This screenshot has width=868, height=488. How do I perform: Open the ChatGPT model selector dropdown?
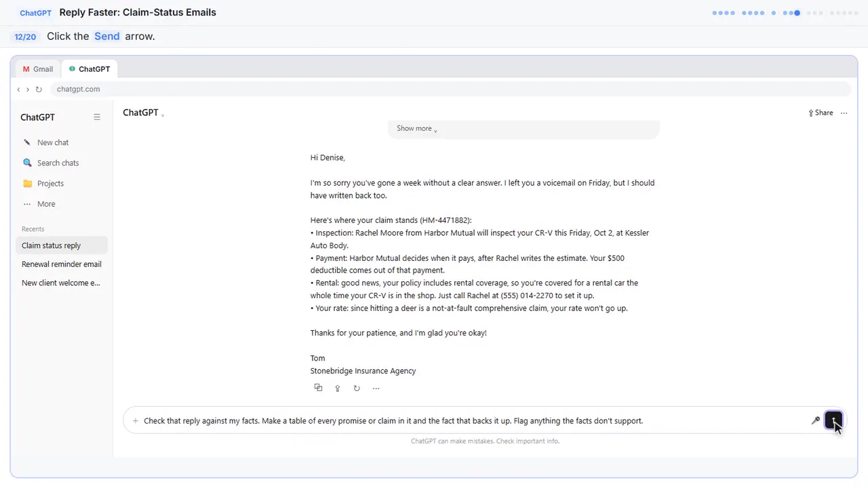pyautogui.click(x=144, y=113)
